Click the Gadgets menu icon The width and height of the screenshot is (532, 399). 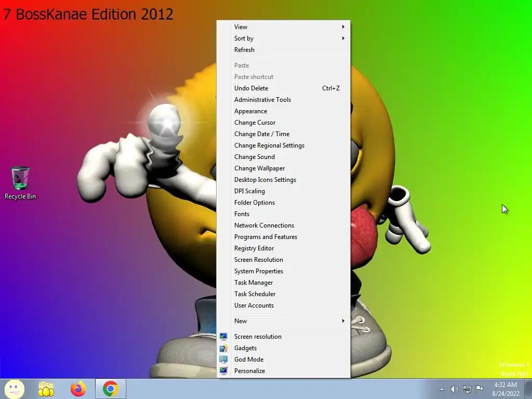[223, 348]
